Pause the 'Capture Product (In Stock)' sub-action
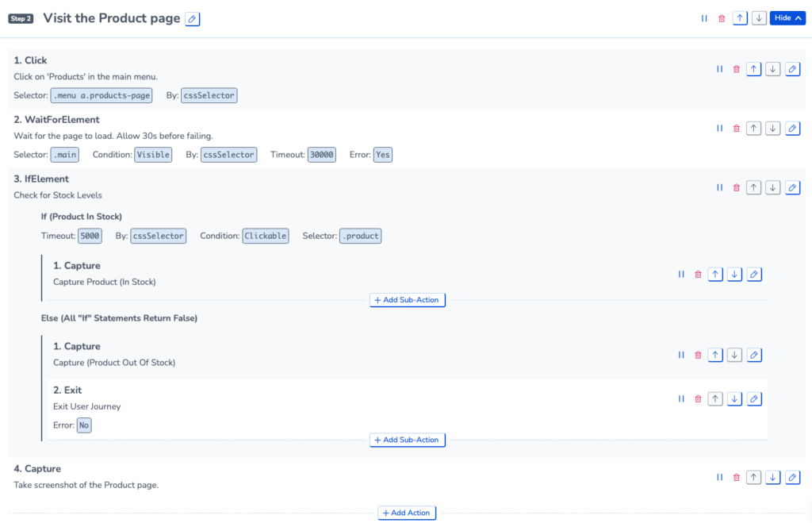 [x=681, y=275]
